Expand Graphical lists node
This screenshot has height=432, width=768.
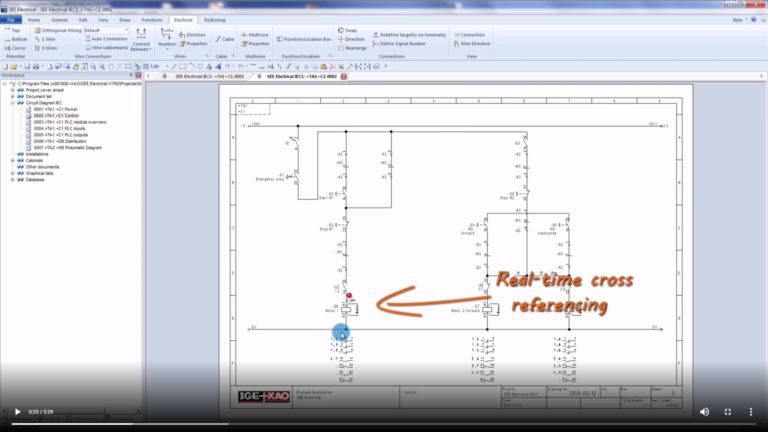13,173
